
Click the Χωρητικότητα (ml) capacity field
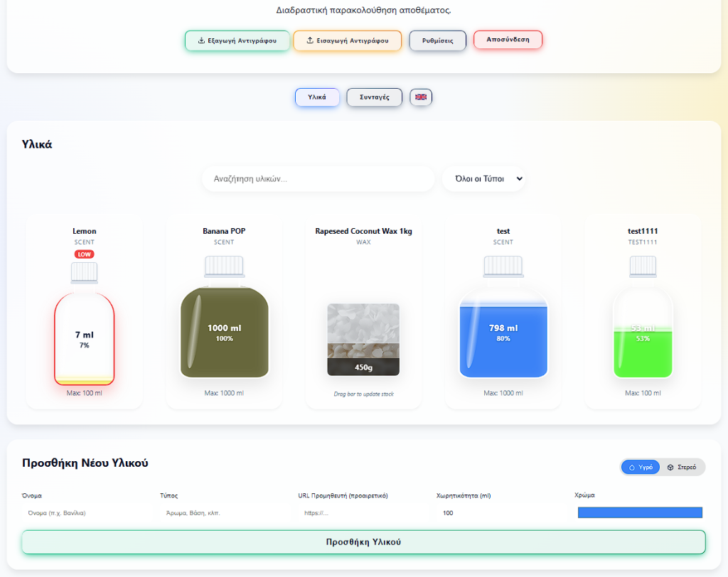pos(501,513)
